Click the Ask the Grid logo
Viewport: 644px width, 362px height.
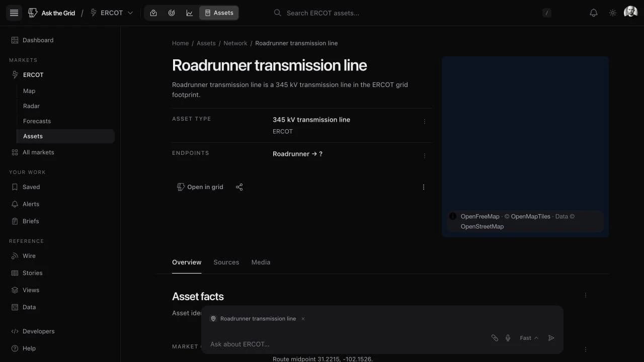[51, 13]
